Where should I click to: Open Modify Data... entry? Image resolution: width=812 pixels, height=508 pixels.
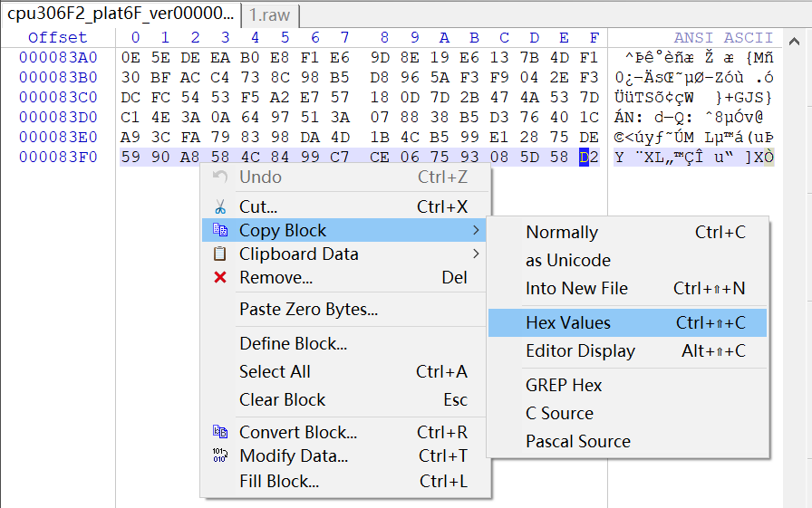click(343, 455)
